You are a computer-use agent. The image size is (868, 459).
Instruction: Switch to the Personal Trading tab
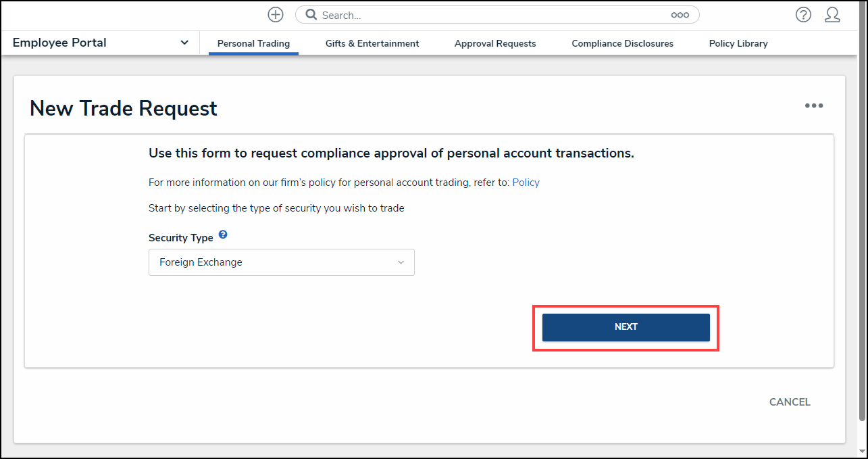click(253, 43)
